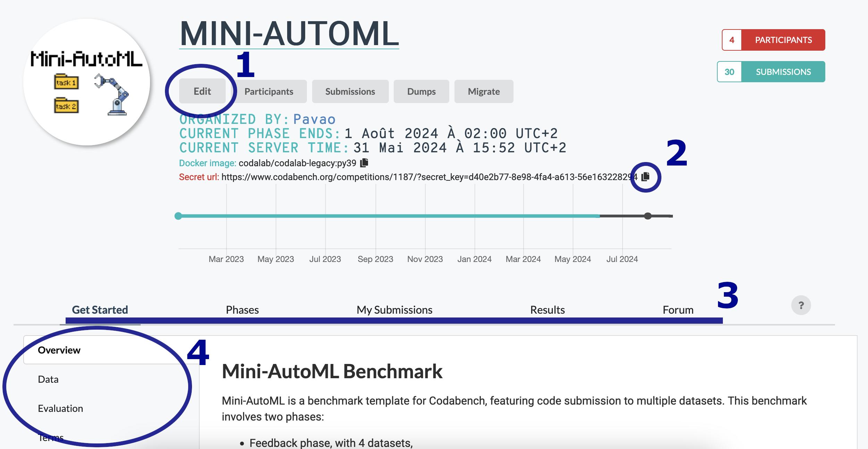Open the Results tab
Screen dimensions: 868x449
pyautogui.click(x=547, y=310)
